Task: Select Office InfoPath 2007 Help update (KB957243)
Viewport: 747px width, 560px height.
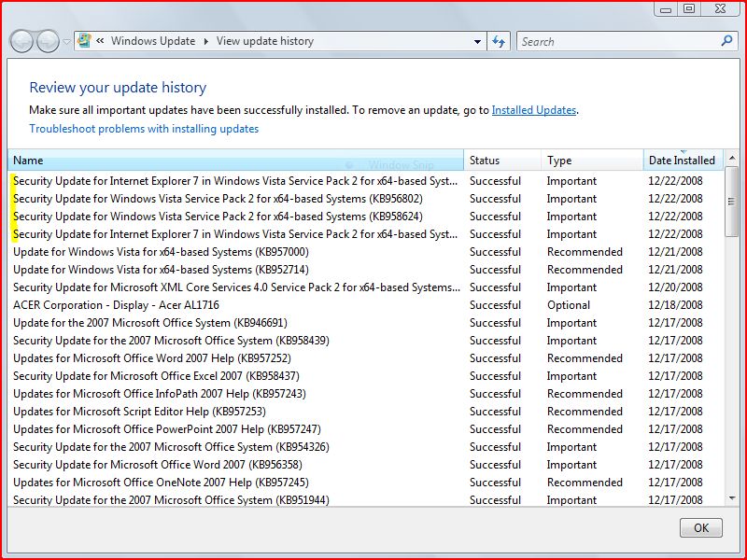Action: (x=366, y=394)
